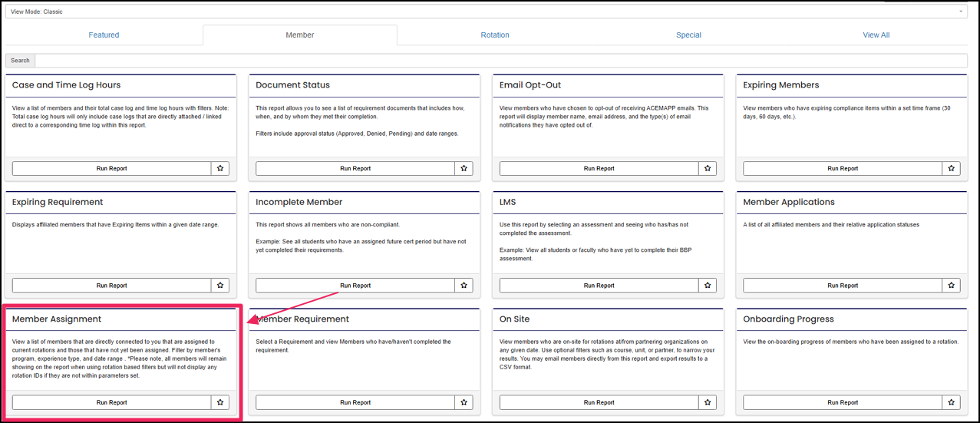This screenshot has height=423, width=980.
Task: Click the Incomplete Member card heading
Action: pos(299,202)
